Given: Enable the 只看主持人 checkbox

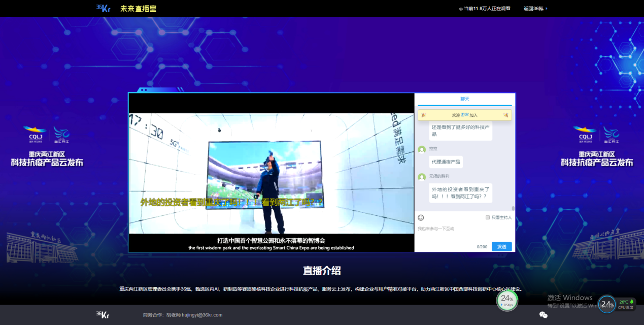Looking at the screenshot, I should pos(488,217).
